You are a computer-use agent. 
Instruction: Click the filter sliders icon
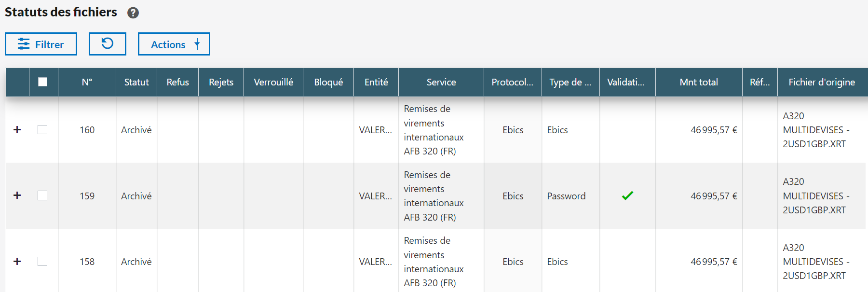tap(24, 44)
